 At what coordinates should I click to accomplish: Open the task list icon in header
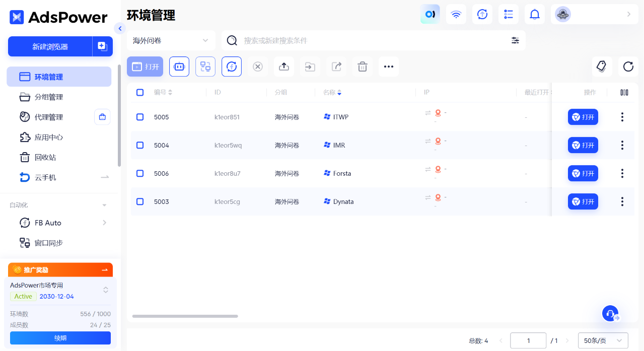click(509, 14)
